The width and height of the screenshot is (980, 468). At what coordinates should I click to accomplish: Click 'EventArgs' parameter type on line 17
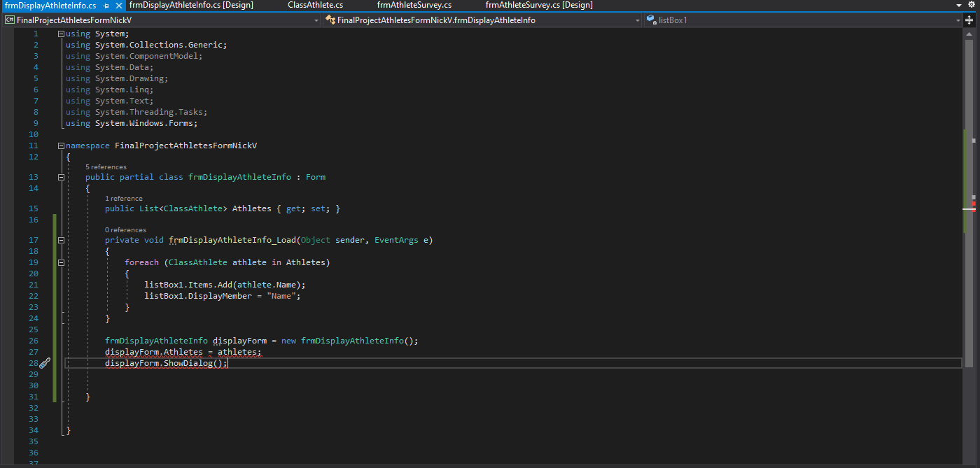[x=397, y=240]
